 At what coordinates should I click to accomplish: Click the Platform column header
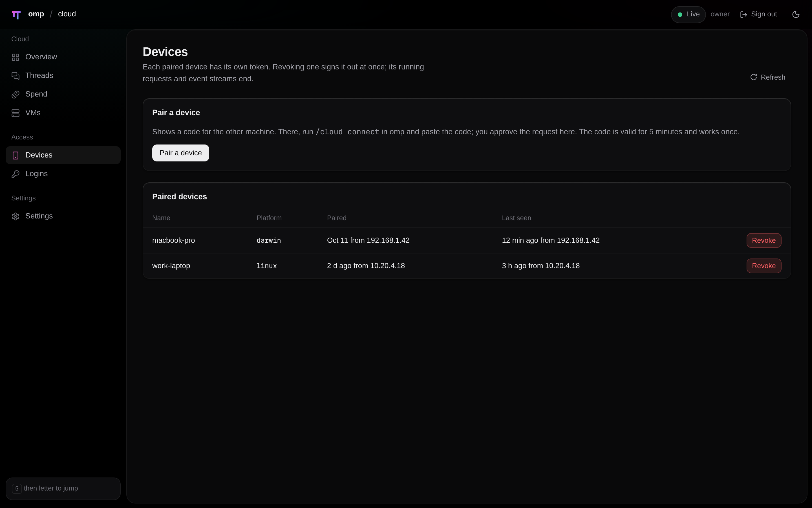(269, 218)
